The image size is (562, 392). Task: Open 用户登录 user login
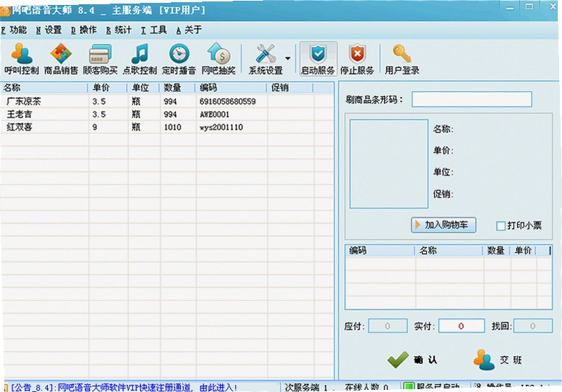402,59
